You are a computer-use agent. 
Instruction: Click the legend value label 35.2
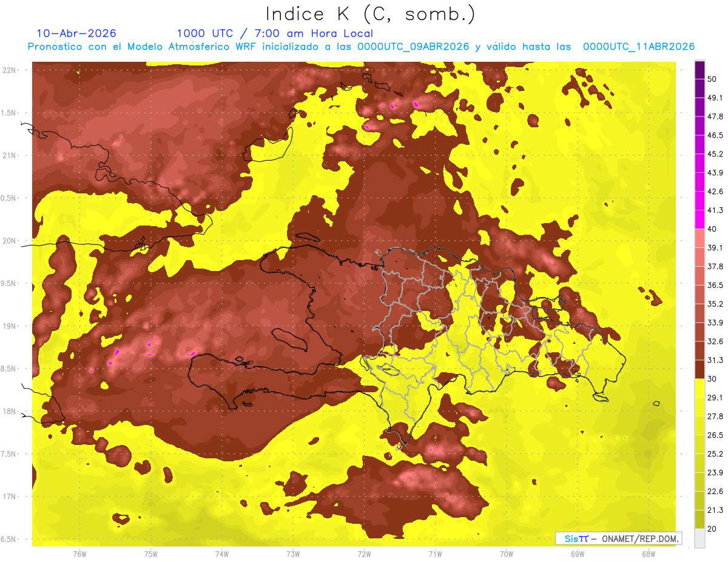[x=715, y=304]
